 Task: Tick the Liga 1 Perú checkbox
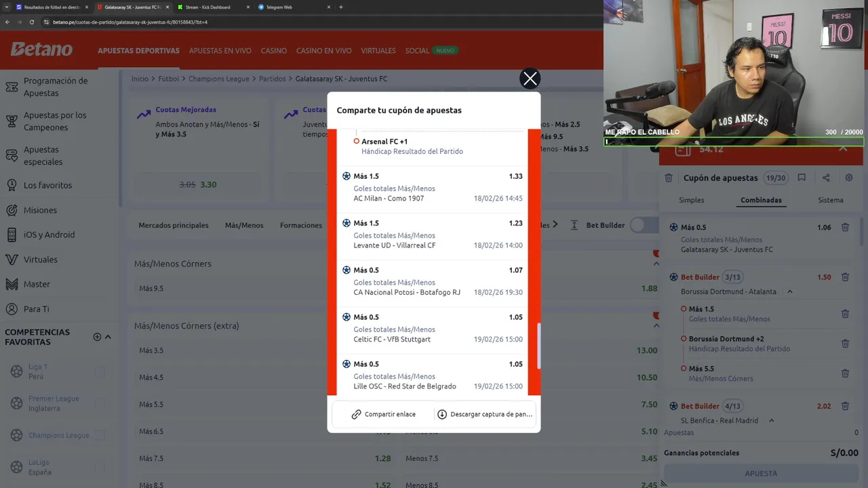tap(100, 371)
